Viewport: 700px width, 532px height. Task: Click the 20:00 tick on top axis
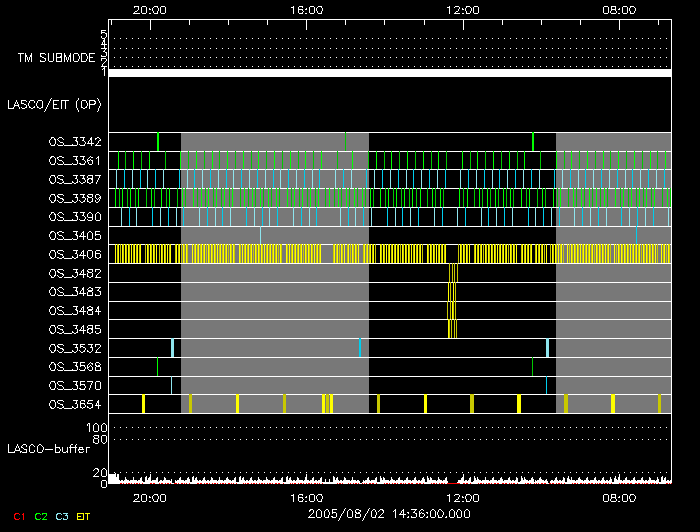(149, 9)
